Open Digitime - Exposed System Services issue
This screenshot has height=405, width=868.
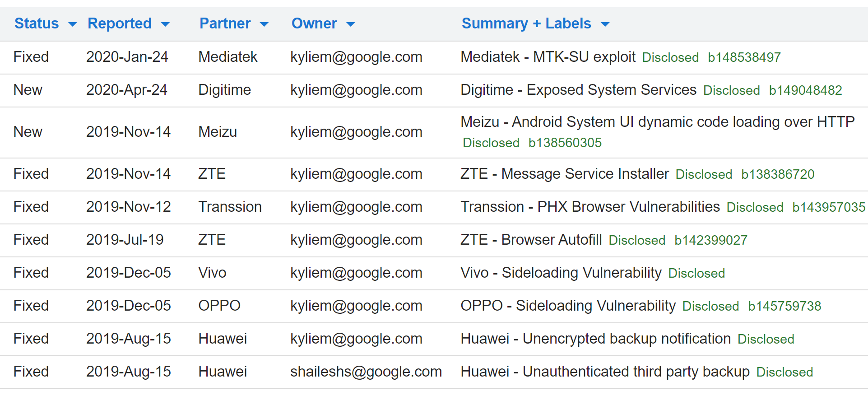[x=578, y=90]
